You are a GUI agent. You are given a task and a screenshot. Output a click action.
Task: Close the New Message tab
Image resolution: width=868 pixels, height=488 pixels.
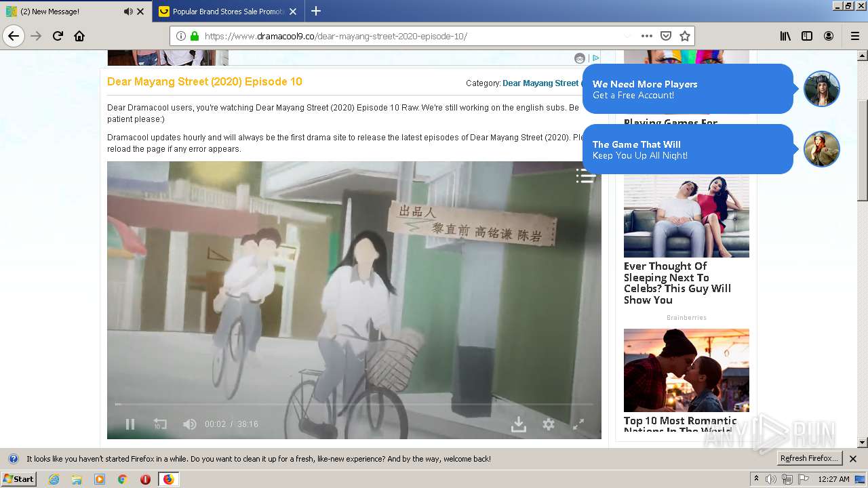pyautogui.click(x=140, y=12)
